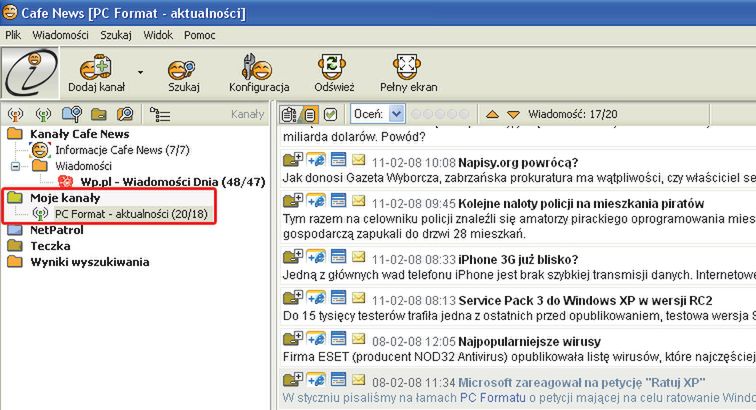The width and height of the screenshot is (756, 410).
Task: Save Service Pack 3 article folder icon
Action: [x=293, y=297]
